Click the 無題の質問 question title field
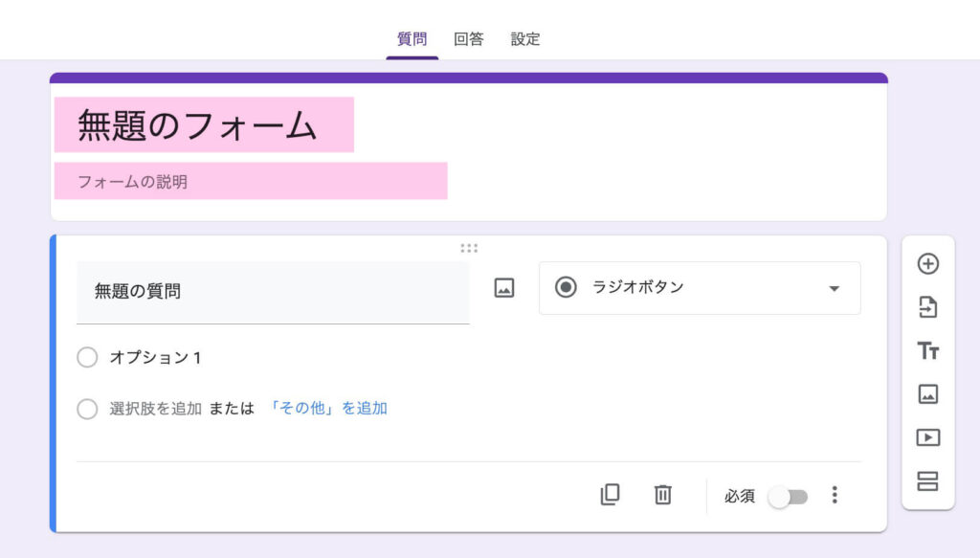 tap(272, 292)
